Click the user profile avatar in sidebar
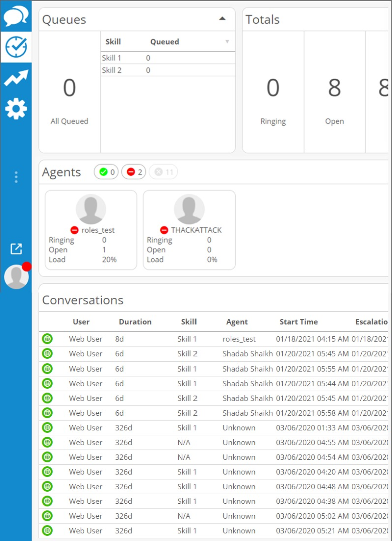Image resolution: width=392 pixels, height=541 pixels. tap(16, 277)
